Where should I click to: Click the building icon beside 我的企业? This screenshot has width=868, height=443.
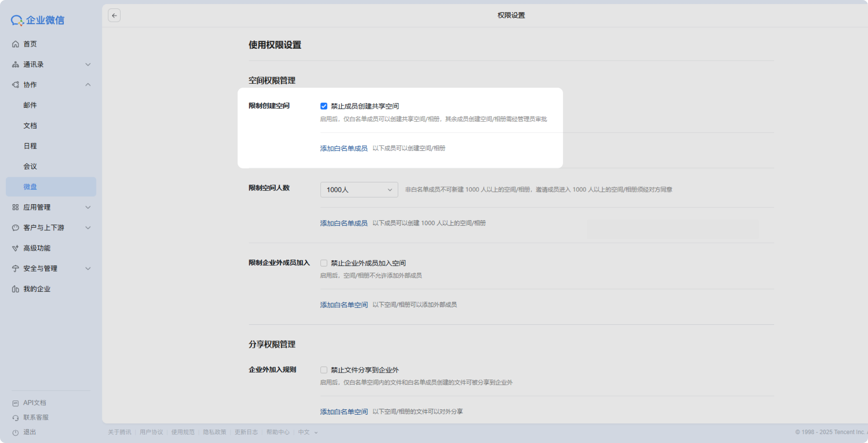16,289
